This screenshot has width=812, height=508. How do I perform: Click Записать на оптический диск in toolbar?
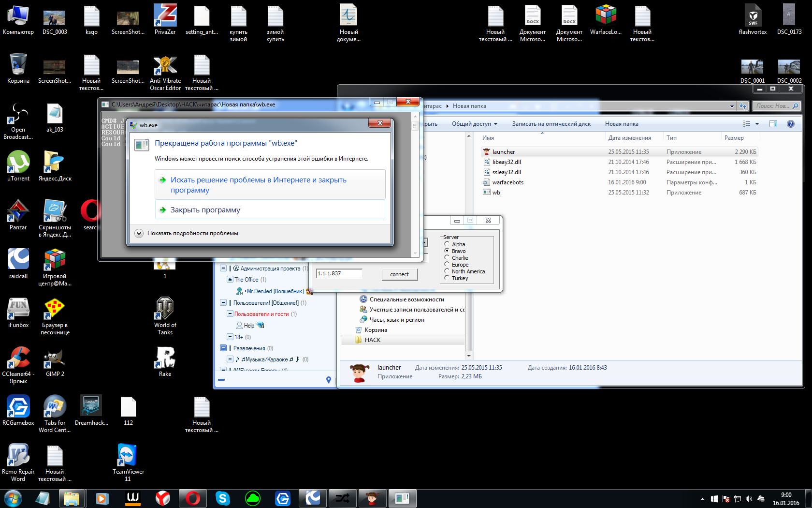[x=551, y=124]
